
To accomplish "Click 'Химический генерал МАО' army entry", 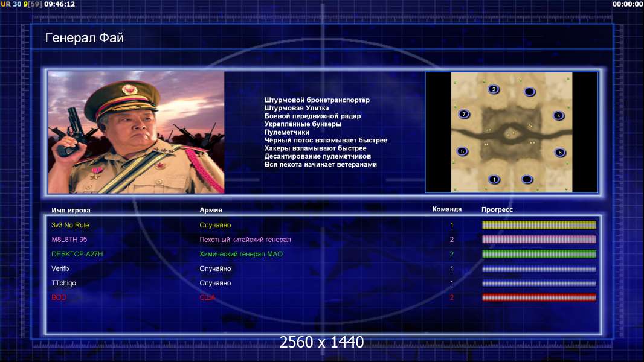I will click(x=240, y=254).
